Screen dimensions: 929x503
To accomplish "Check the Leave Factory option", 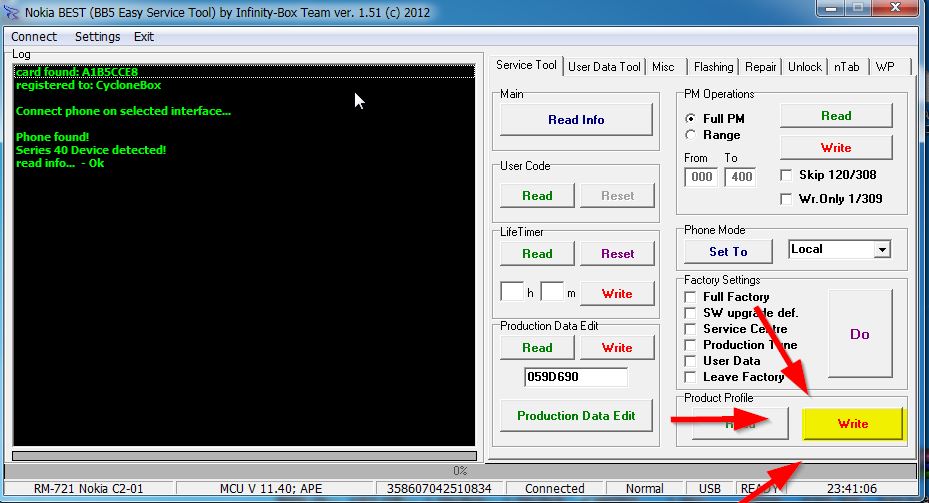I will [x=690, y=377].
